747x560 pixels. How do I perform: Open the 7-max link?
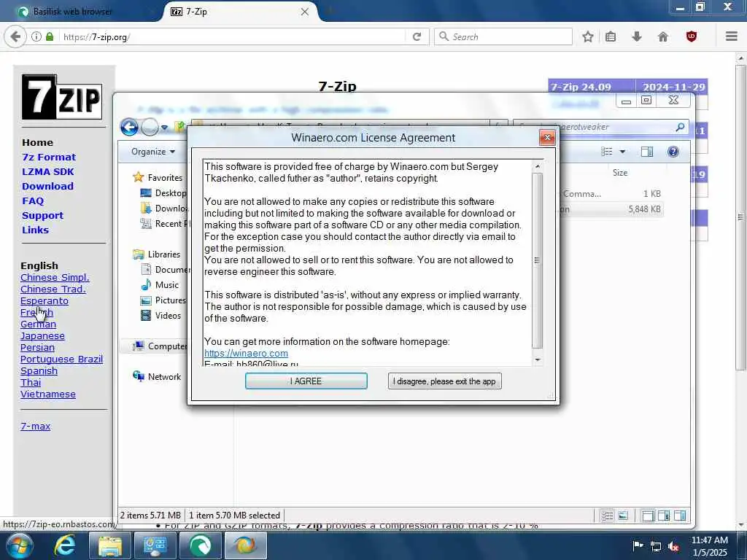35,426
